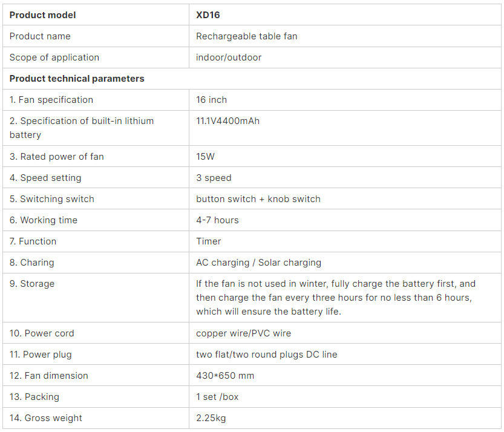Click 'two flat/two round plugs DC line'
The width and height of the screenshot is (504, 432).
[266, 355]
